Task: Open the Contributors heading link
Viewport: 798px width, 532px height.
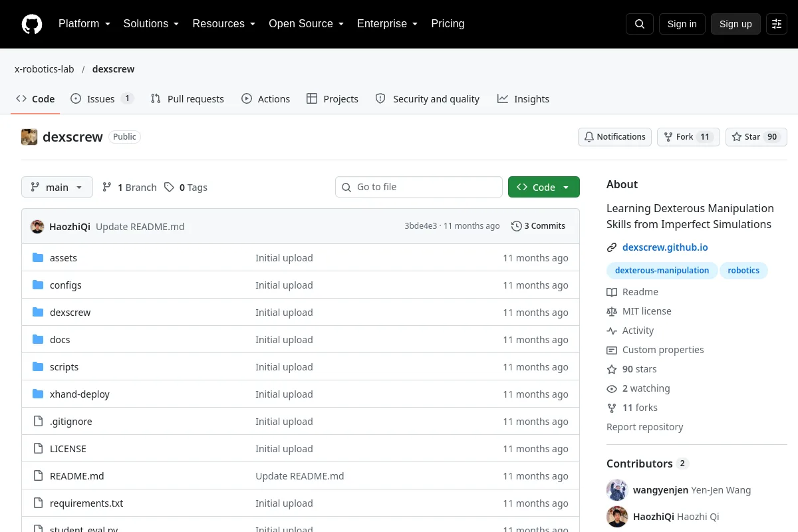Action: click(x=647, y=464)
